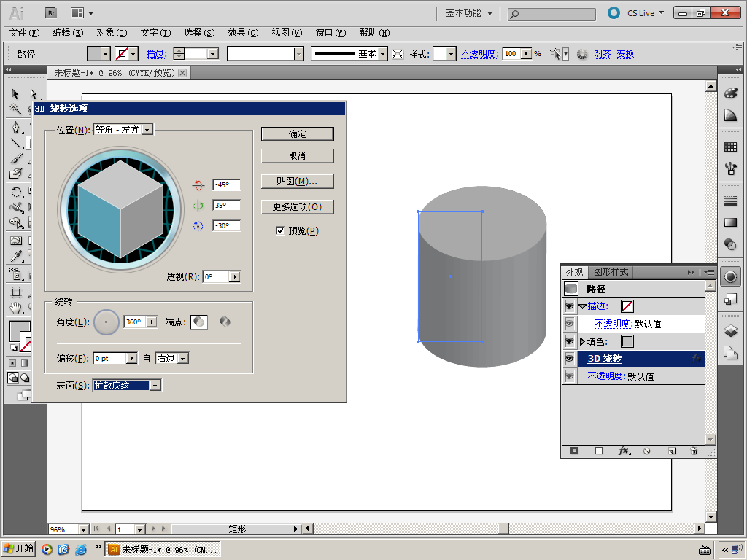Switch to the 图形样式 tab
Image resolution: width=747 pixels, height=560 pixels.
(610, 272)
